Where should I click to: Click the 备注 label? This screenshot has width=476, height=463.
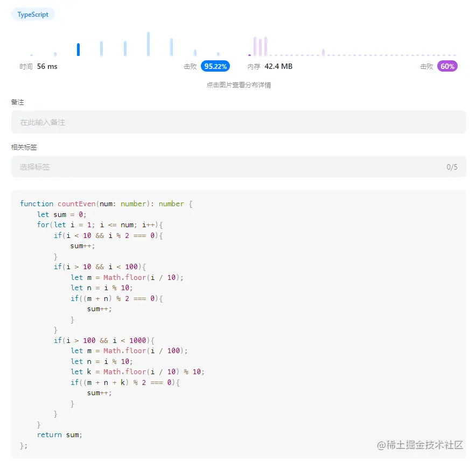(17, 102)
